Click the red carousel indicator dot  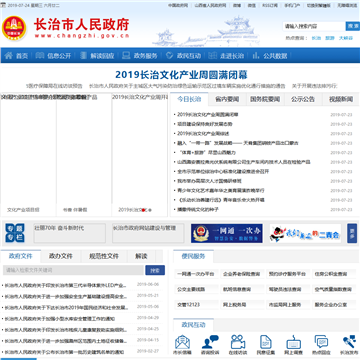click(x=143, y=210)
